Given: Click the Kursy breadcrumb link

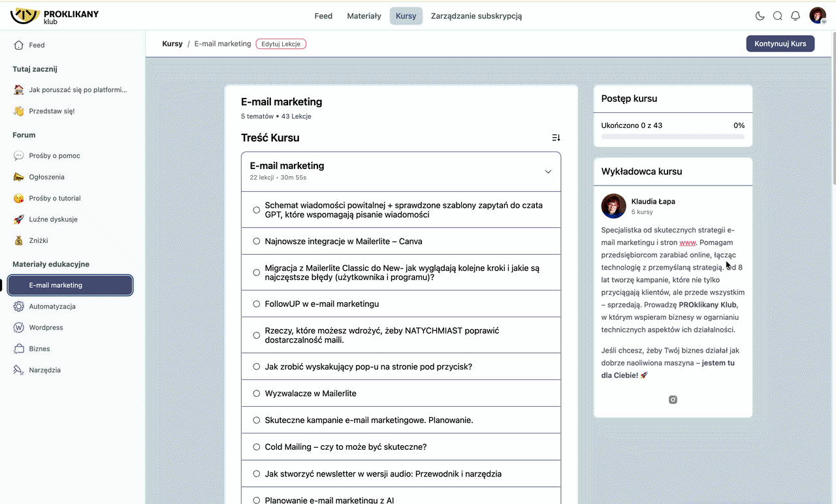Looking at the screenshot, I should [x=172, y=44].
